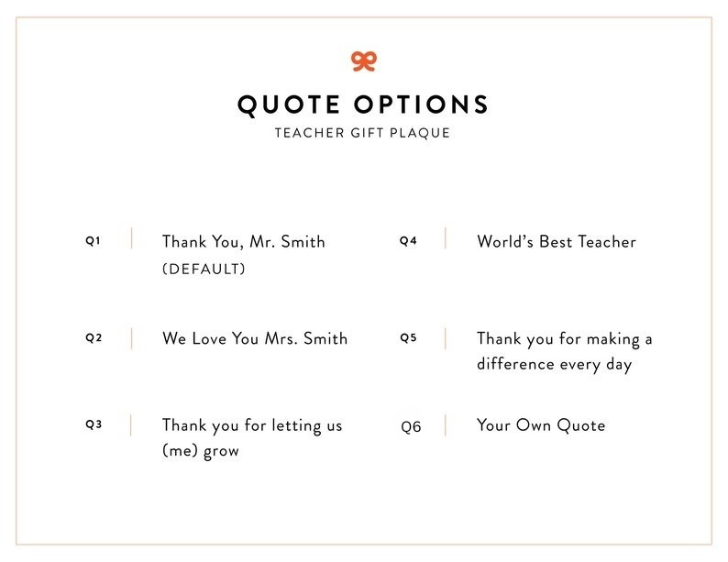The height and width of the screenshot is (562, 728).
Task: Choose the "Thank You, Mr. Smith" quote
Action: click(243, 242)
